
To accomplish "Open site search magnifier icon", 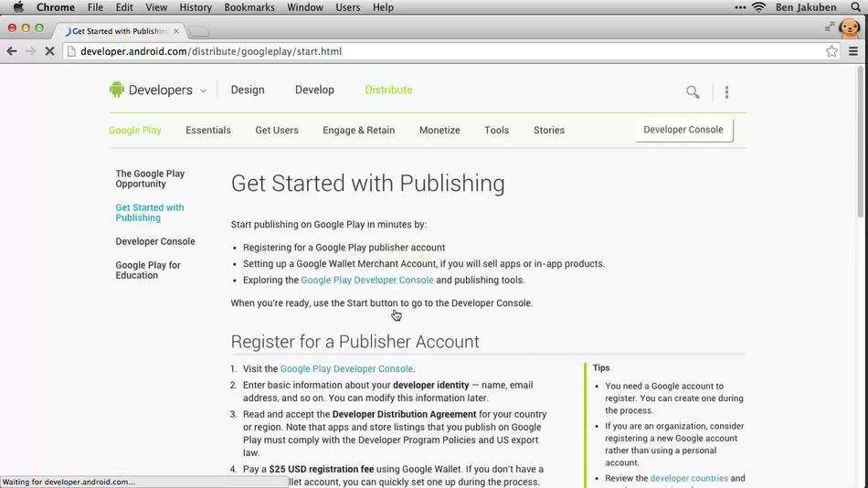I will click(x=693, y=92).
